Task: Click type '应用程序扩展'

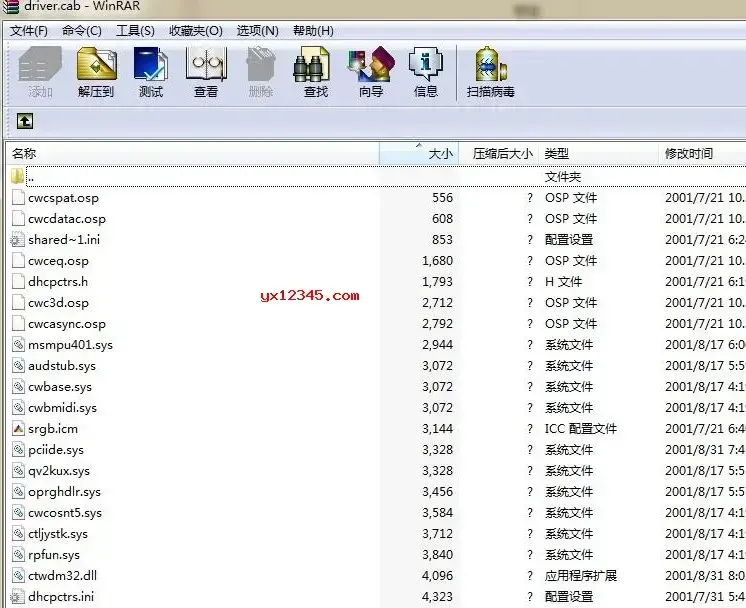Action: tap(580, 576)
